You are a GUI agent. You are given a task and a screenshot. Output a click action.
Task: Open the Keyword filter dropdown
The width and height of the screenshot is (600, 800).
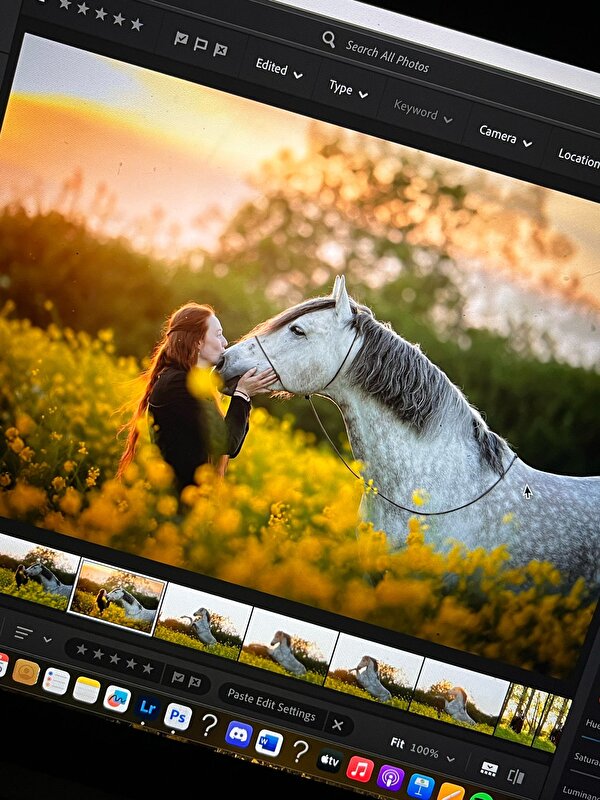pyautogui.click(x=423, y=112)
